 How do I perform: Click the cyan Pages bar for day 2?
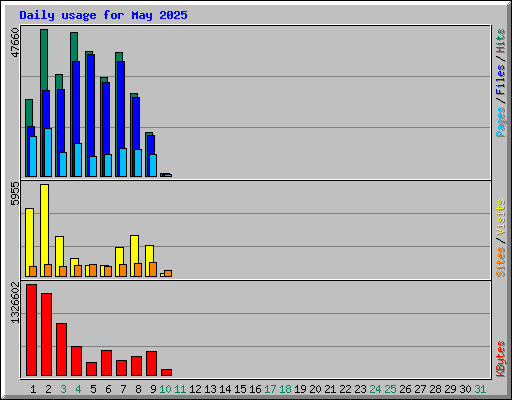point(48,152)
